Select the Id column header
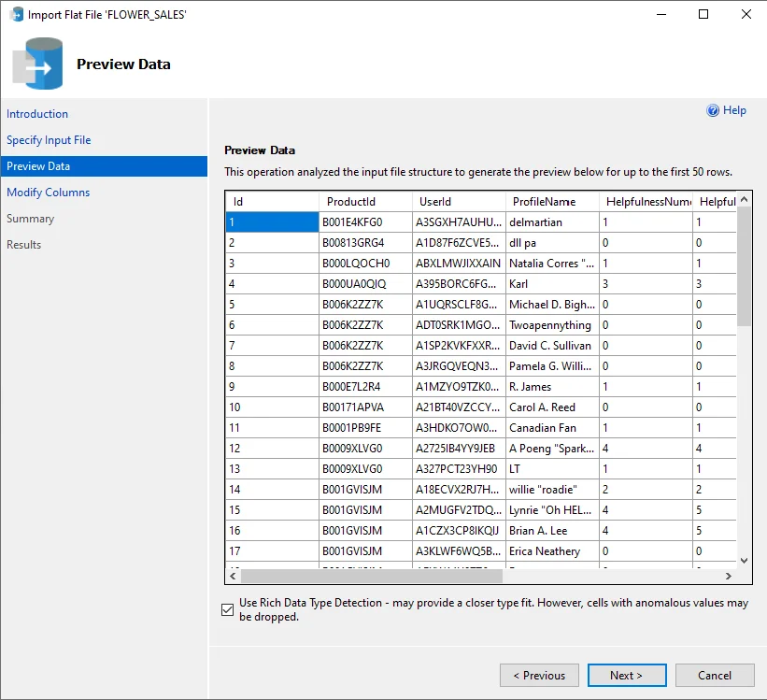767x700 pixels. (271, 201)
